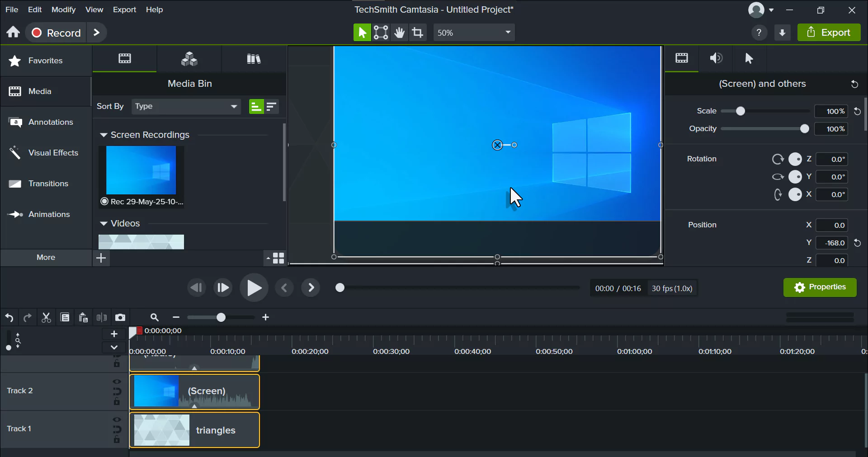
Task: Reset the Scale value
Action: click(858, 111)
